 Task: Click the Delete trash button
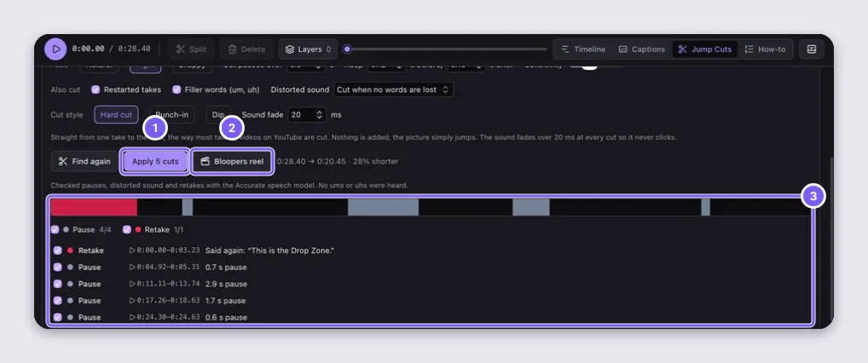pyautogui.click(x=246, y=49)
